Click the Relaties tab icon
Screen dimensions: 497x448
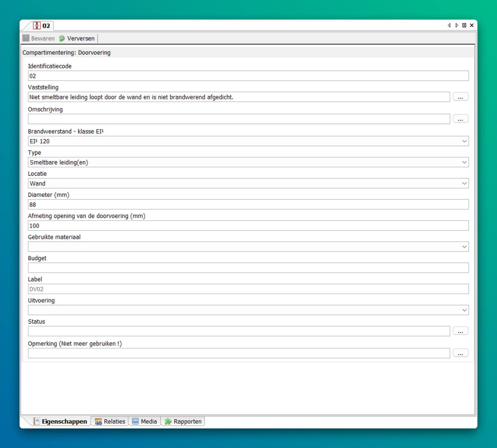point(99,421)
